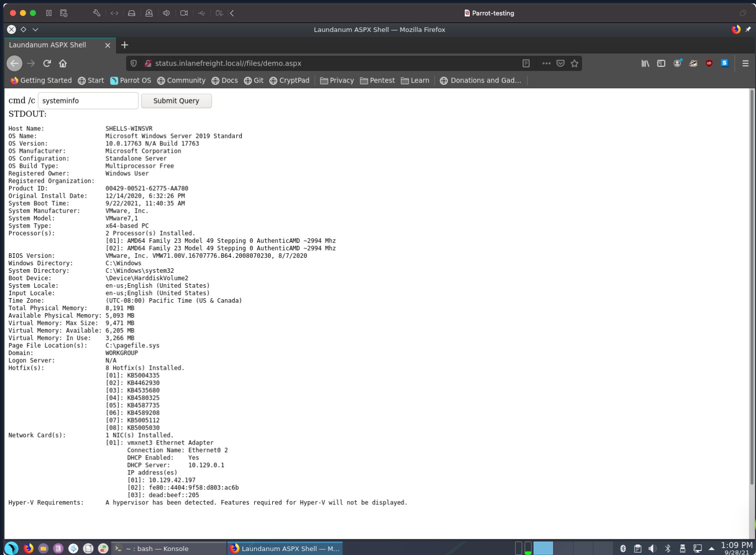The image size is (756, 555).
Task: Click the hostname SHELLS-WINSVR text
Action: 129,128
